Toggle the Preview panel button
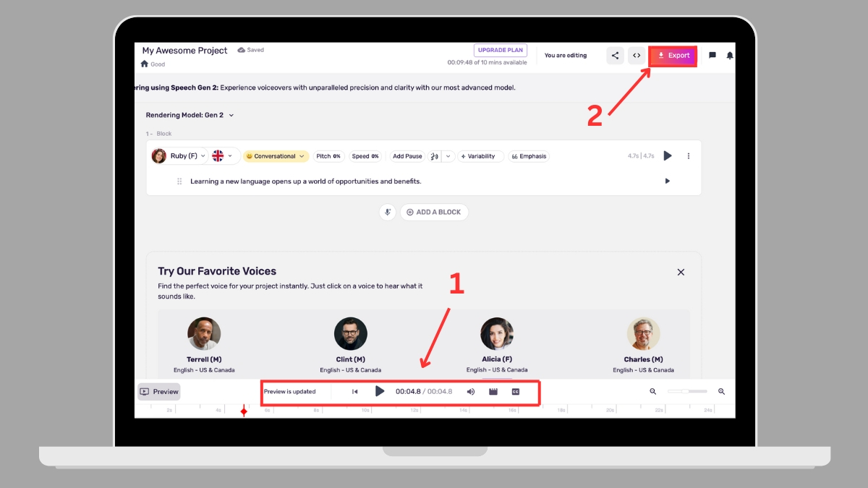The height and width of the screenshot is (488, 868). [159, 392]
